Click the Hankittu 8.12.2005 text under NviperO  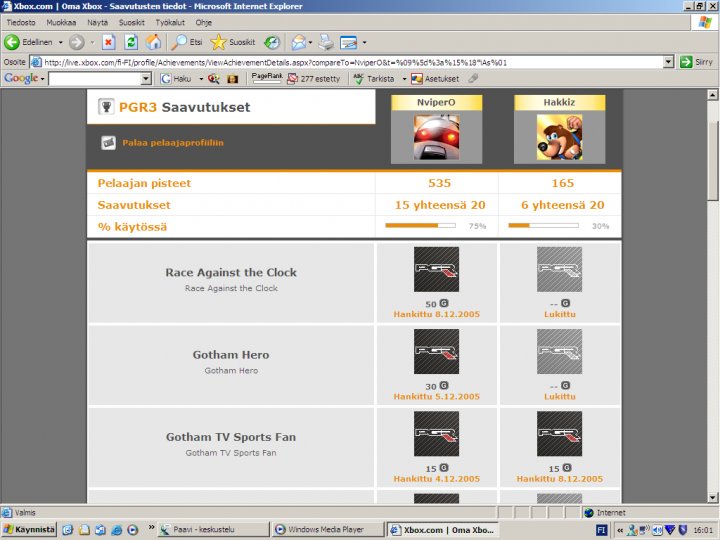(x=436, y=315)
